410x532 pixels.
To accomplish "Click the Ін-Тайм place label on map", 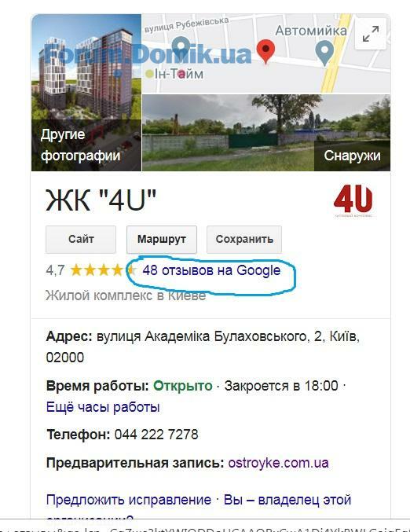I will coord(178,74).
